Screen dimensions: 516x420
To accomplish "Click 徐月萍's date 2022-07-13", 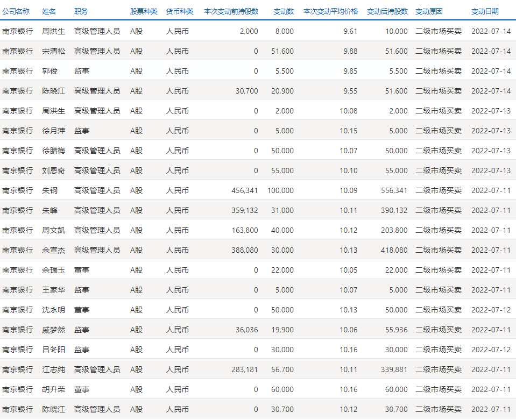I will [491, 131].
